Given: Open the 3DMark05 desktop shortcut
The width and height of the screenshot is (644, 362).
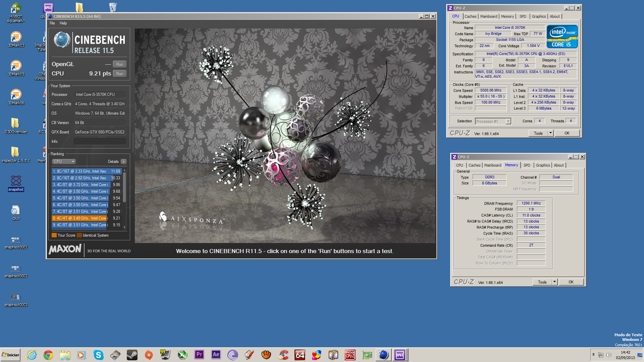Looking at the screenshot, I should (16, 68).
